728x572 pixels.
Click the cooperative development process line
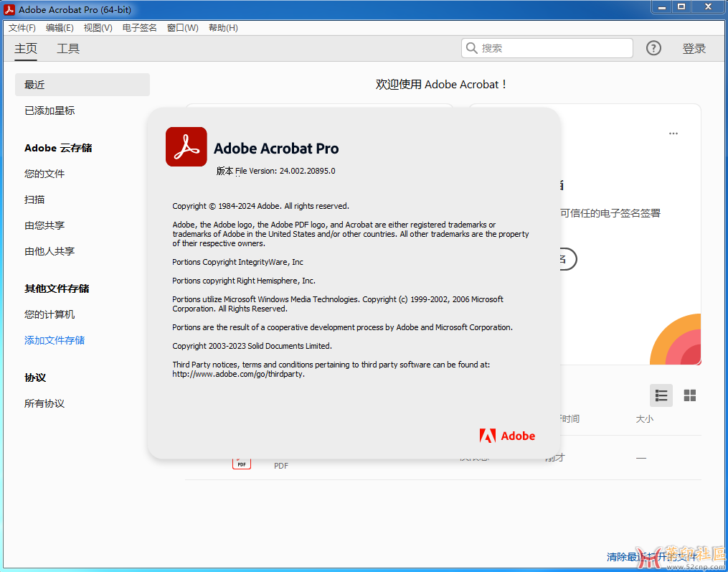[343, 327]
